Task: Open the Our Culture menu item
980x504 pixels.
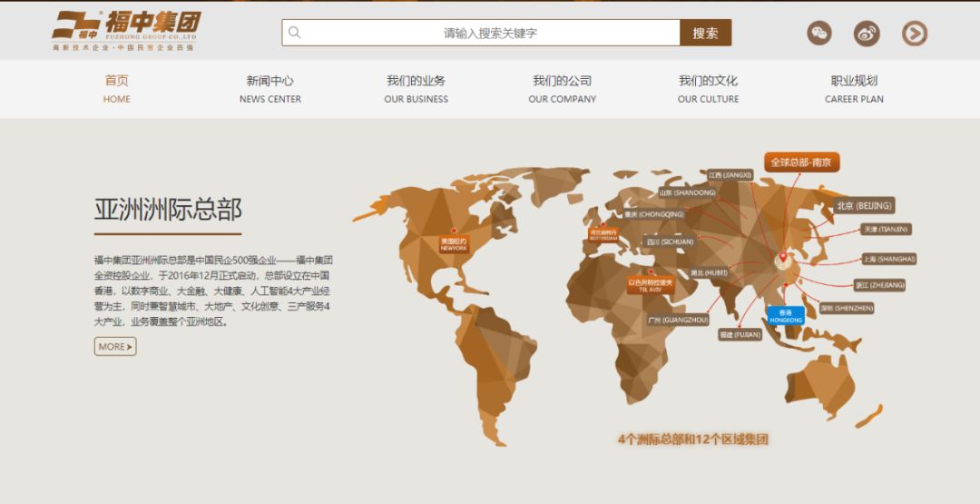Action: (708, 89)
